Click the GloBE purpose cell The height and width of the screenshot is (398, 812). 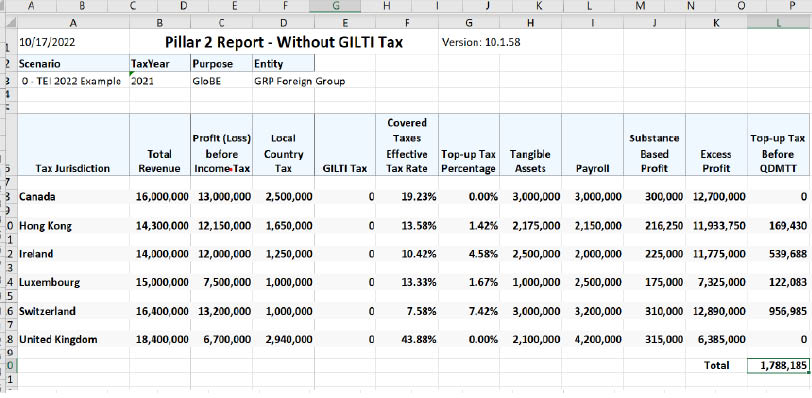[x=222, y=81]
